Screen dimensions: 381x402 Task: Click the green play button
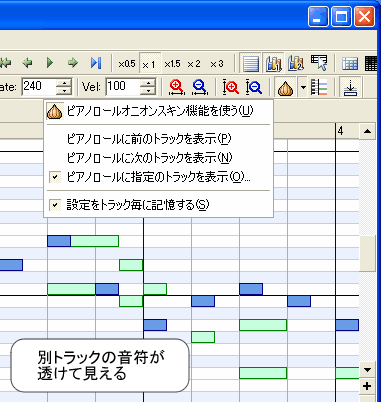(50, 62)
